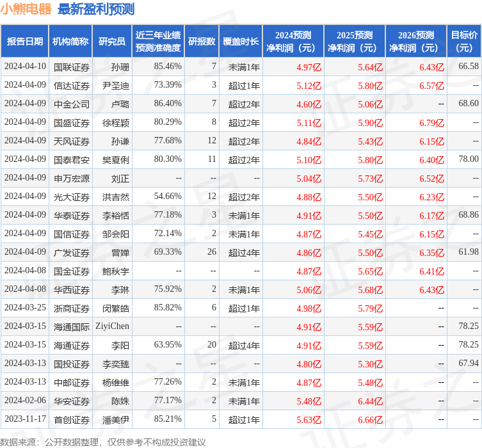The width and height of the screenshot is (482, 448).
Task: Click 近三年业绩预测准确度 column header
Action: pos(158,41)
